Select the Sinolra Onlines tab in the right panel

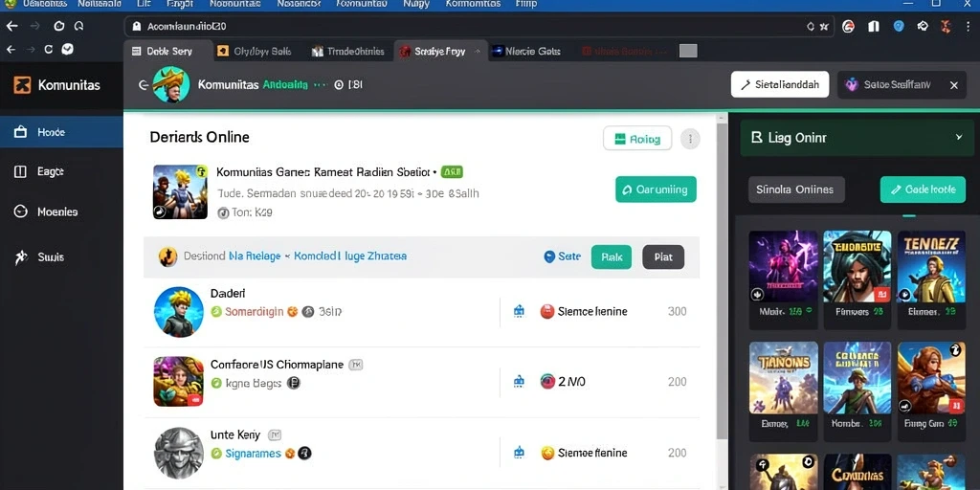796,189
